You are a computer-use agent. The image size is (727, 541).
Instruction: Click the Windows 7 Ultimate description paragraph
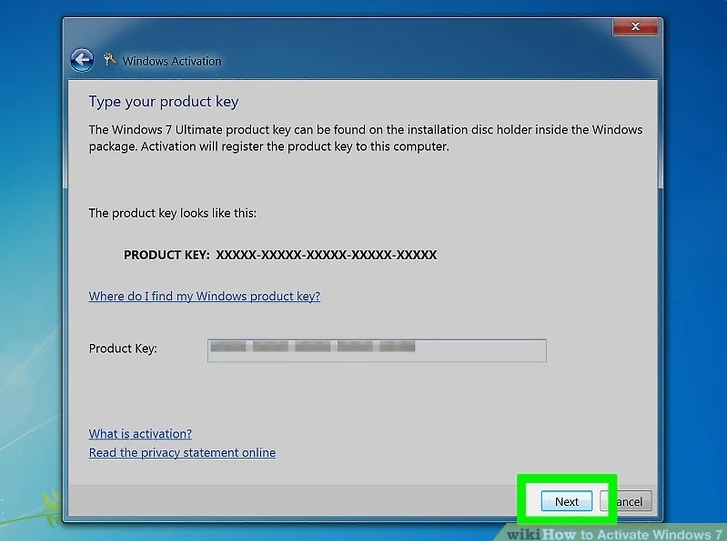(365, 138)
